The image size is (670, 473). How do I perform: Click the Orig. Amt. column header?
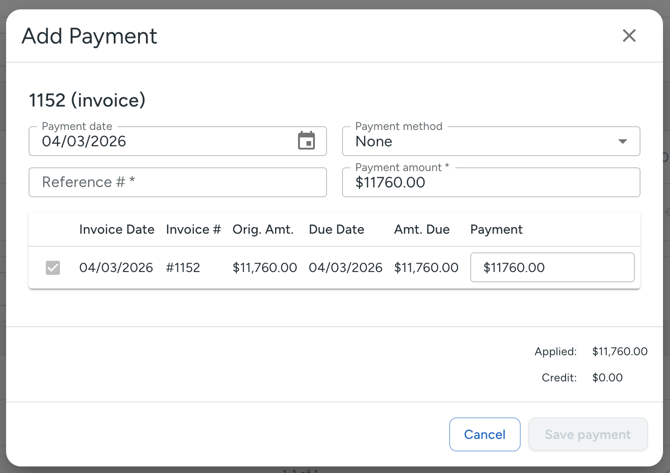263,229
